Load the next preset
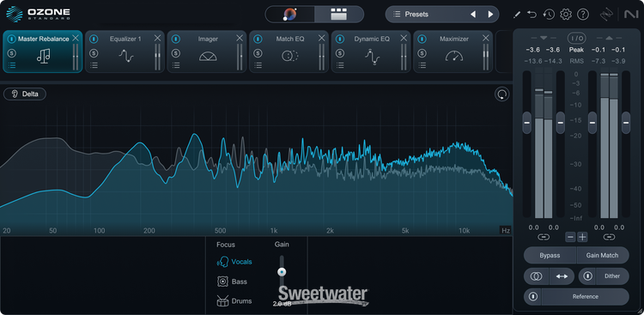 tap(490, 15)
